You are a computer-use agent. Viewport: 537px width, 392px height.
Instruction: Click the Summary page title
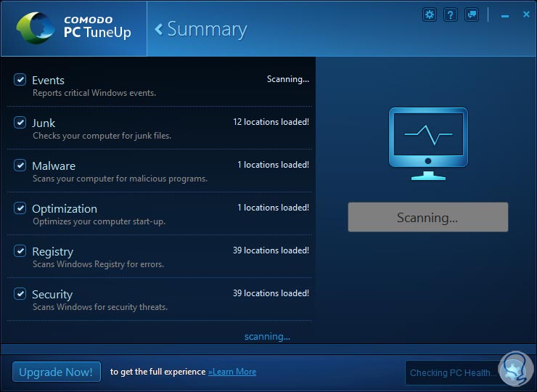[x=207, y=30]
